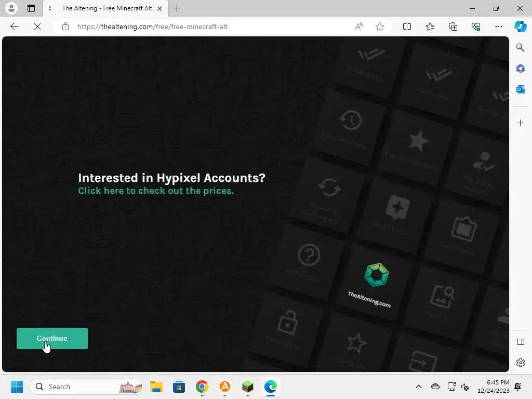The height and width of the screenshot is (399, 532).
Task: Add this page to favorites
Action: [380, 26]
